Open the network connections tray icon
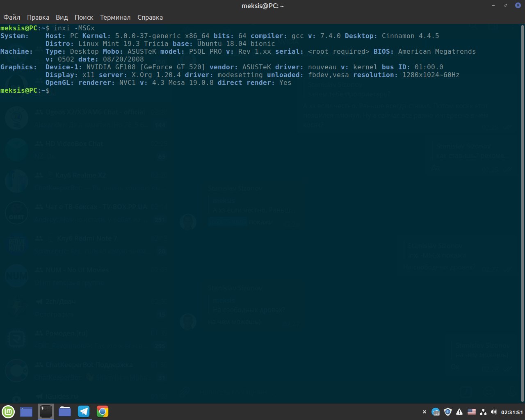Image resolution: width=525 pixels, height=420 pixels. (483, 412)
